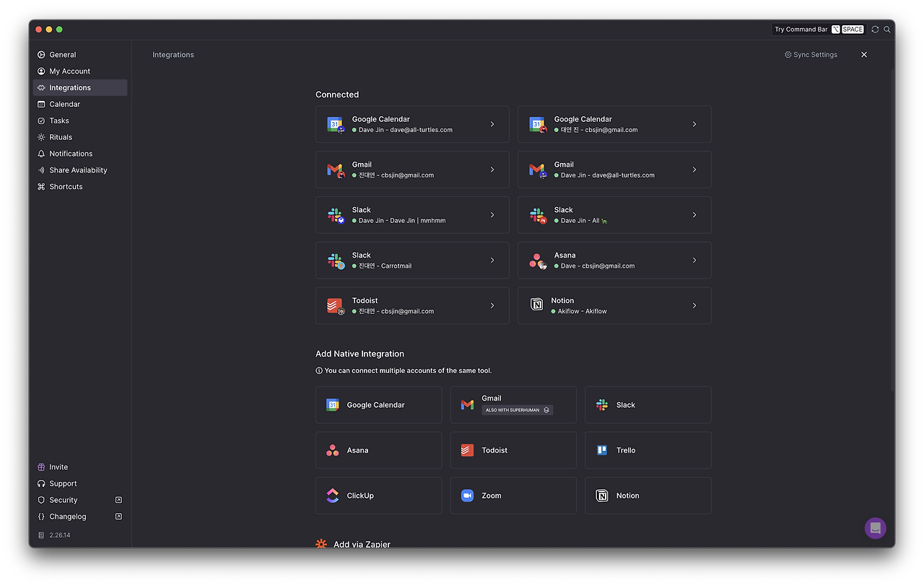Expand connected Notion chevron
The width and height of the screenshot is (924, 586).
[694, 306]
